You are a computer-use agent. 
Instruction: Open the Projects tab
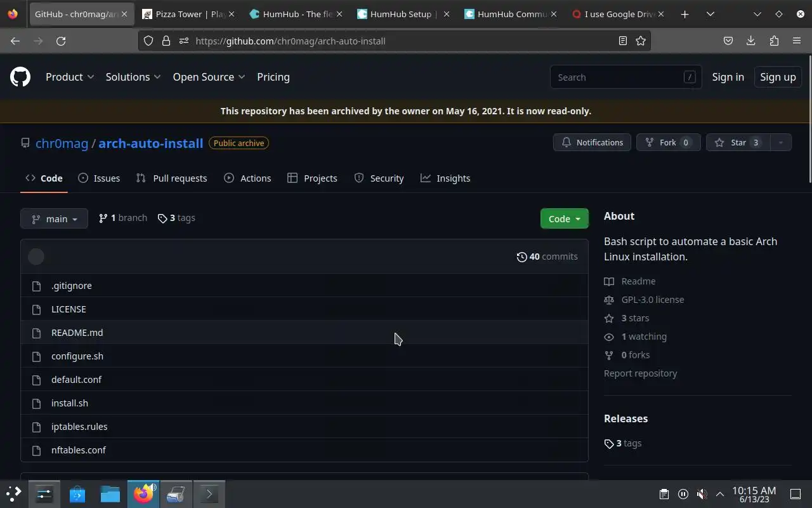point(312,178)
